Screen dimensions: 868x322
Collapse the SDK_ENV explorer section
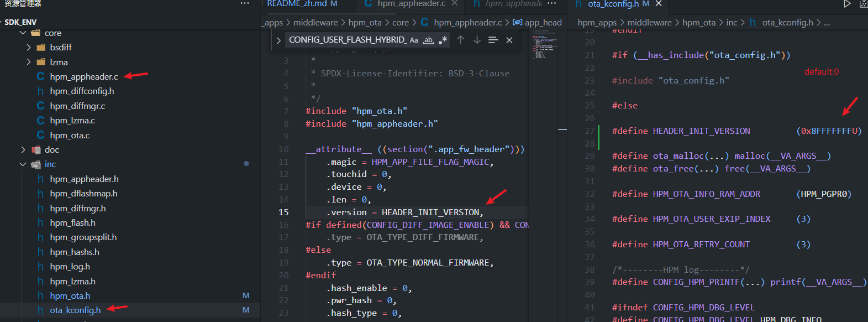tap(20, 22)
